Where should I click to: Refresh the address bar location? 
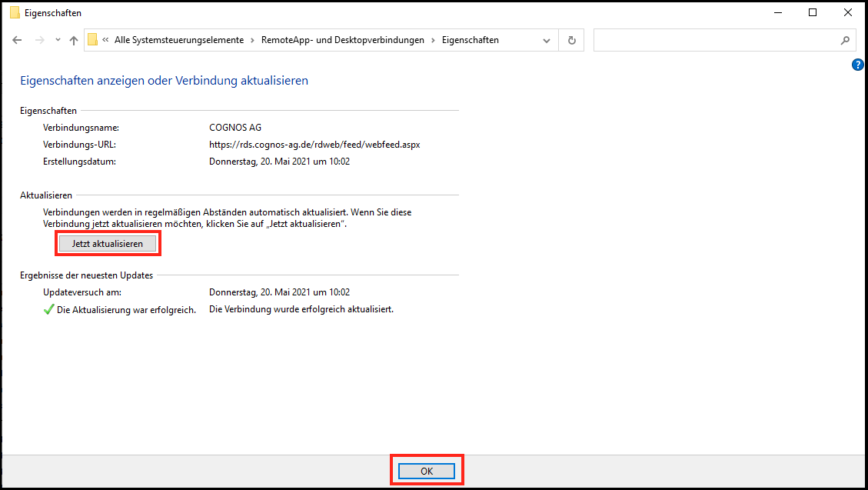tap(571, 40)
